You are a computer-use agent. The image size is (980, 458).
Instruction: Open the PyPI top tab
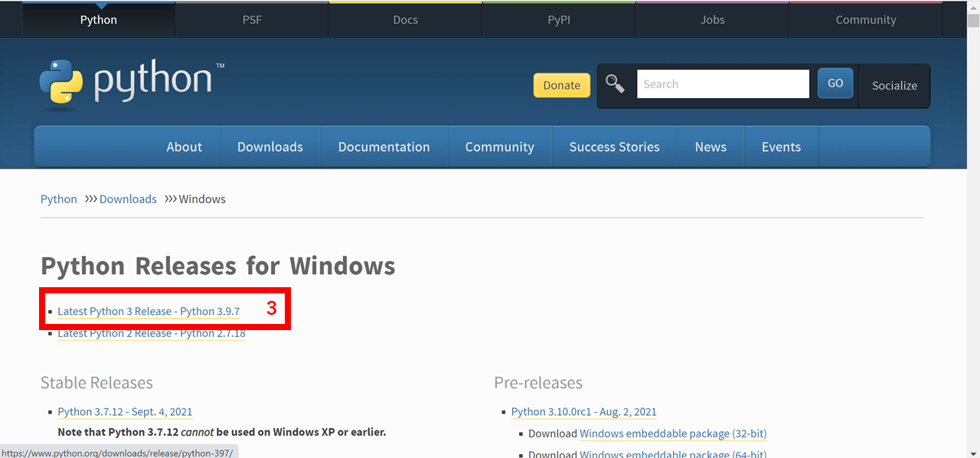(559, 20)
